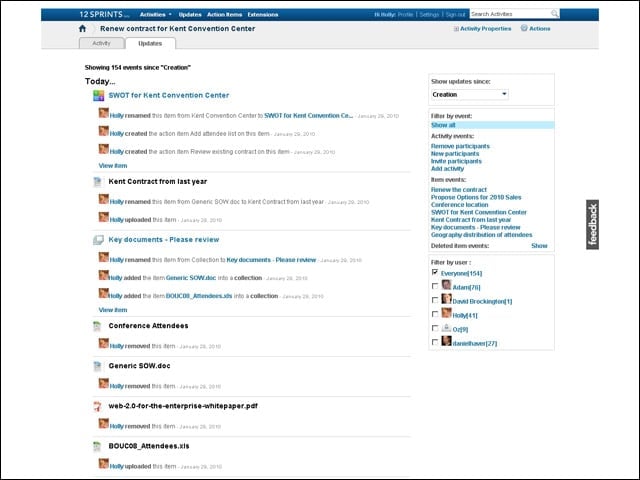
Task: Open the Settings link
Action: pyautogui.click(x=429, y=14)
